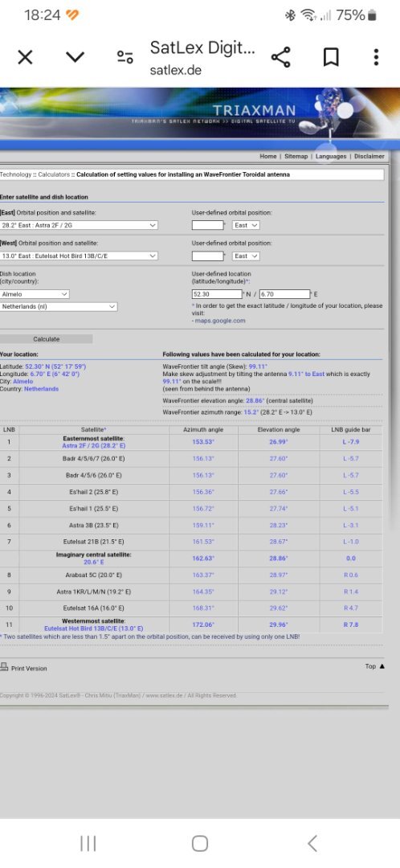Viewport: 400px width, 868px height.
Task: Click Eutelsat Hot Bird 13B/C/E (13.0° E) link
Action: (93, 628)
